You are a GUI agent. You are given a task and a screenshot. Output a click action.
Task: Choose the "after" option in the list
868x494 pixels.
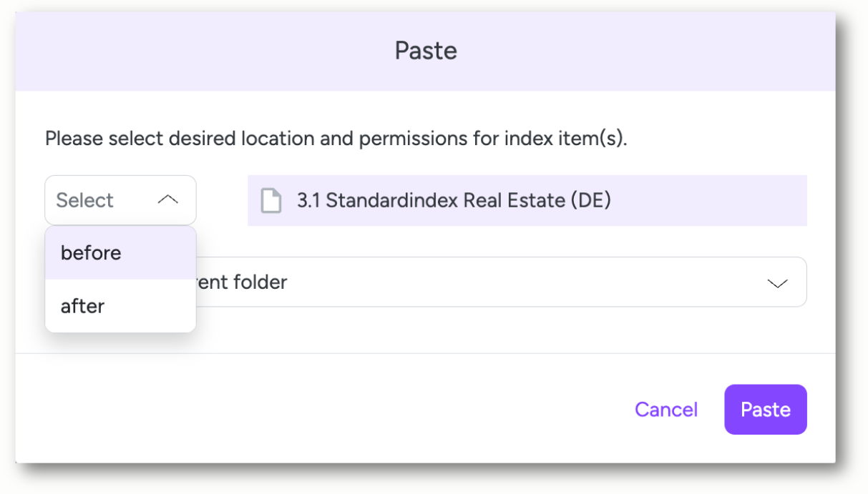click(120, 306)
